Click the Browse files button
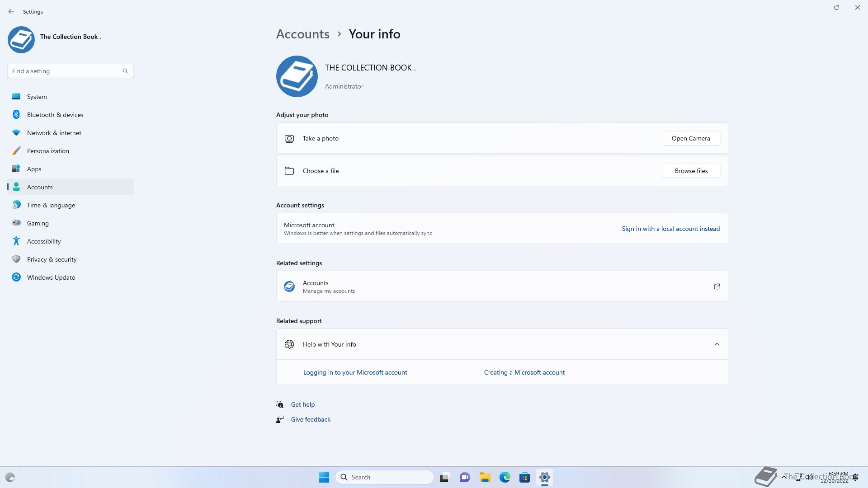This screenshot has width=868, height=488. 691,171
